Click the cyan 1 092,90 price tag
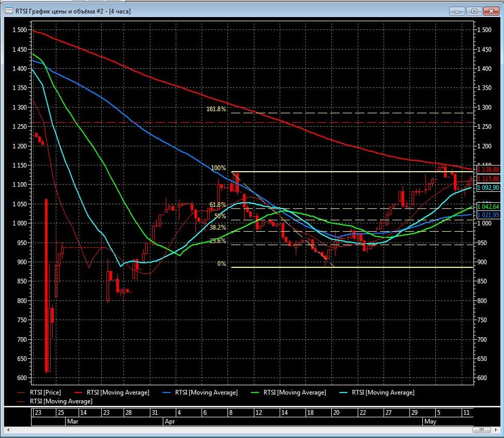Image resolution: width=504 pixels, height=438 pixels. [487, 188]
